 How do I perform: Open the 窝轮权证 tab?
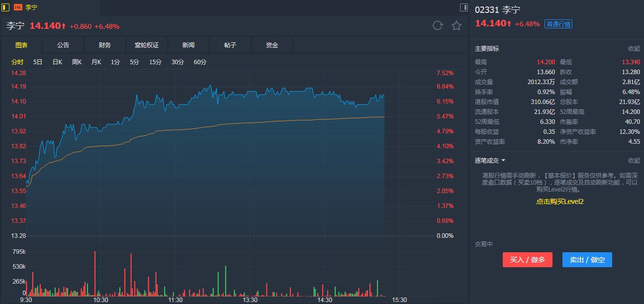pyautogui.click(x=147, y=45)
